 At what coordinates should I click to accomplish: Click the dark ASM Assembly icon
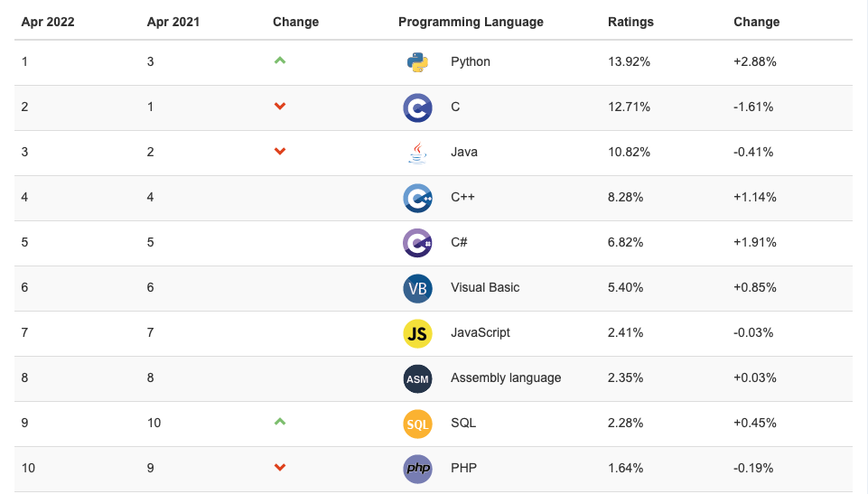416,378
